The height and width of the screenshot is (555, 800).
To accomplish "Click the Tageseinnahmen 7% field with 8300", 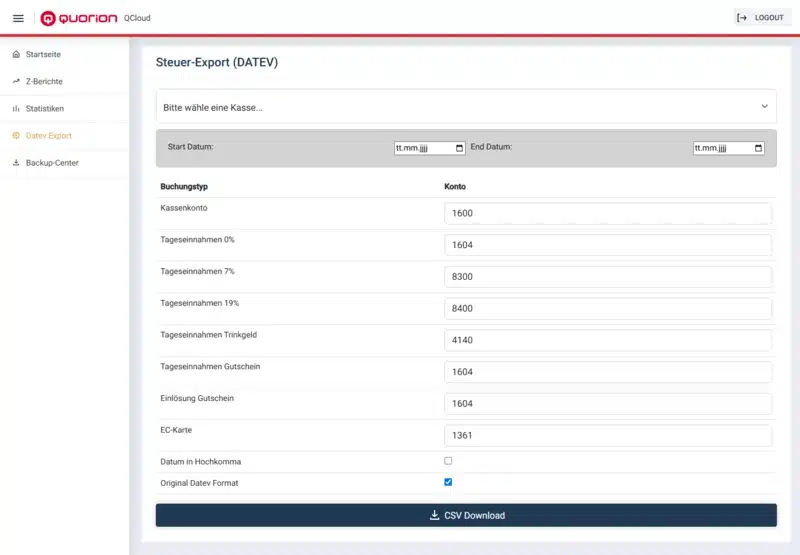I will 608,276.
